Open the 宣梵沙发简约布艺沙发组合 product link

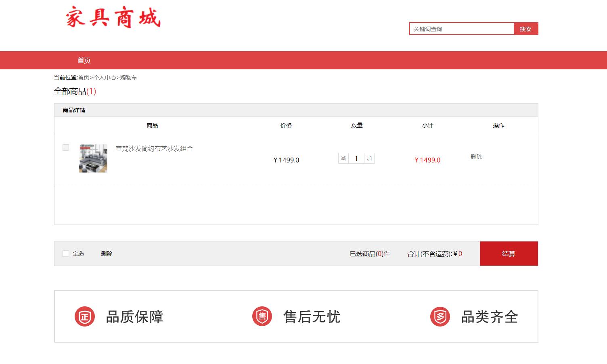click(154, 148)
